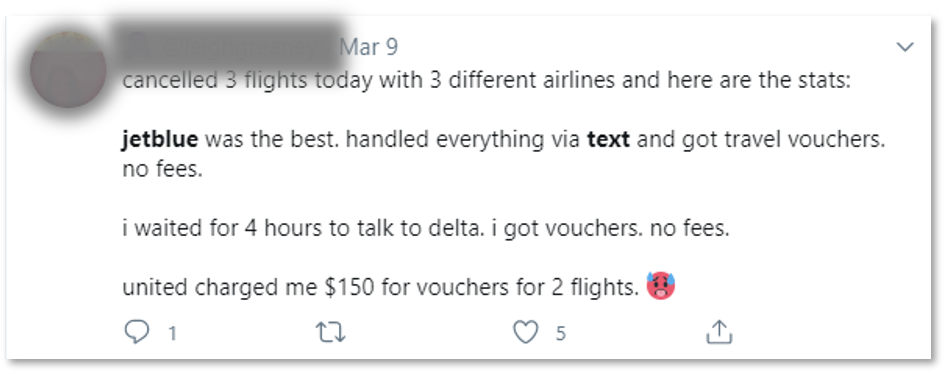The height and width of the screenshot is (372, 944).
Task: Click the angry red face emoji
Action: click(x=660, y=287)
